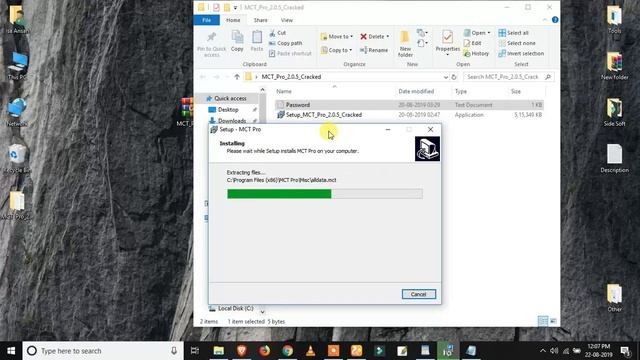The height and width of the screenshot is (360, 640).
Task: Sort by the Size column header
Action: 516,91
